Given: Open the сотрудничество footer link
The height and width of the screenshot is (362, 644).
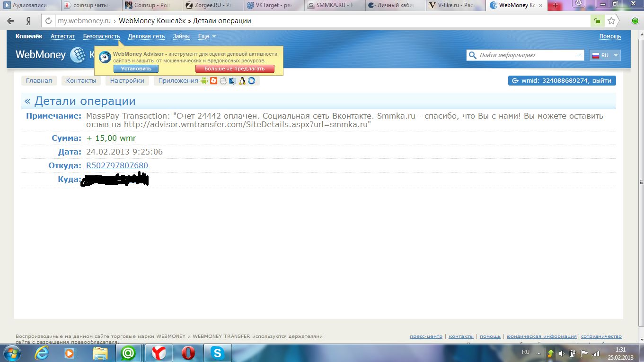Looking at the screenshot, I should point(601,336).
